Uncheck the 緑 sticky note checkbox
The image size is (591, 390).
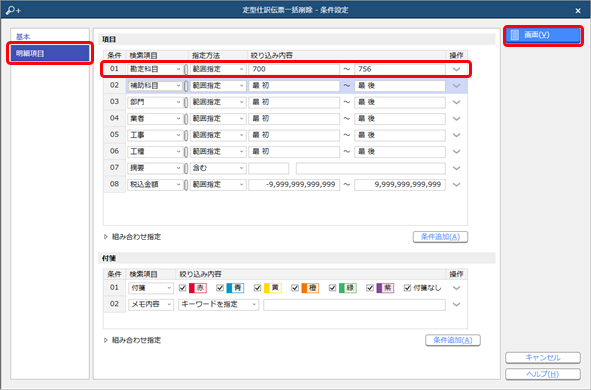pos(332,288)
